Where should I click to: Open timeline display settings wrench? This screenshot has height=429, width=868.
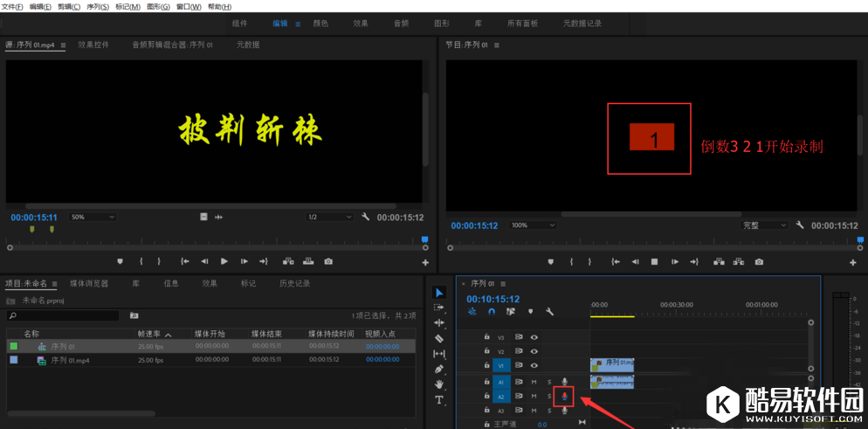coord(549,311)
